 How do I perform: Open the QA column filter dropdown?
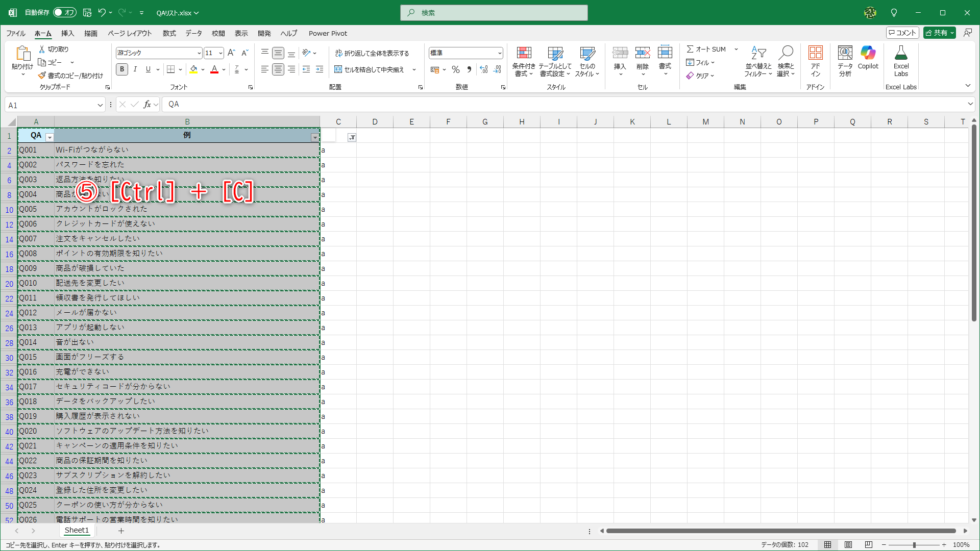tap(50, 137)
